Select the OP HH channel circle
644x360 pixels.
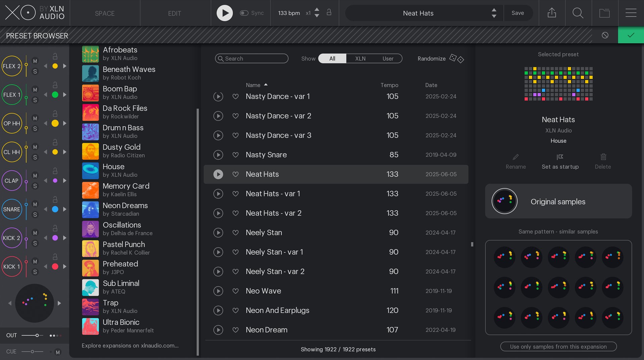pyautogui.click(x=12, y=123)
